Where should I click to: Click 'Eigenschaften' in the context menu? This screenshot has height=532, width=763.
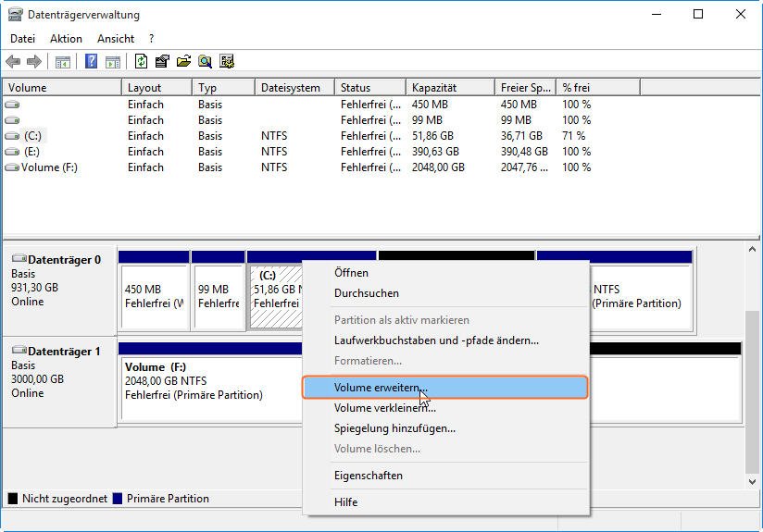click(368, 476)
